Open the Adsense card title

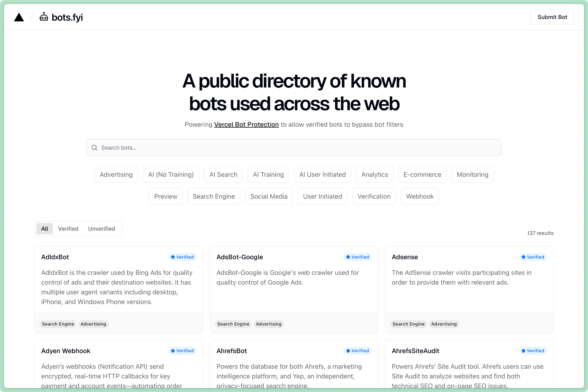405,257
